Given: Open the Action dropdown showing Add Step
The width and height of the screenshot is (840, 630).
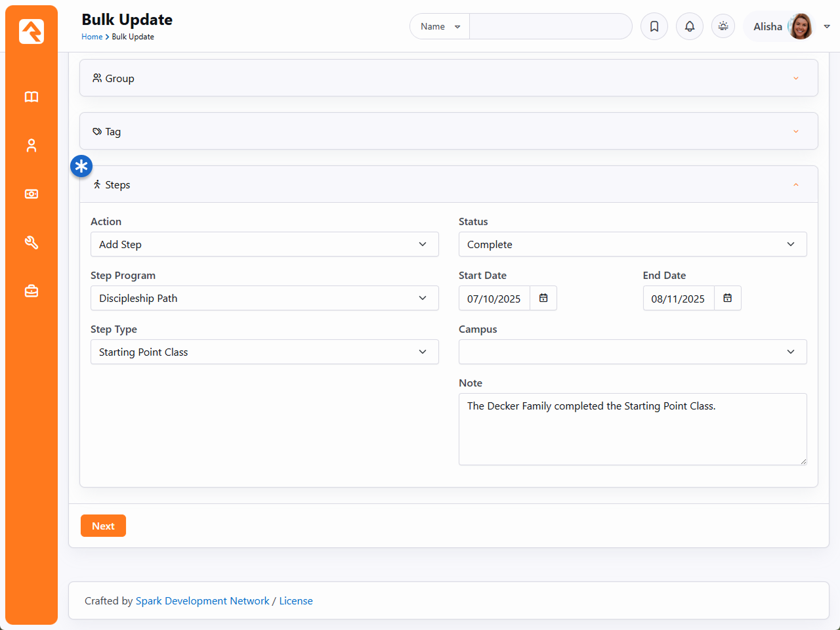Looking at the screenshot, I should coord(264,244).
